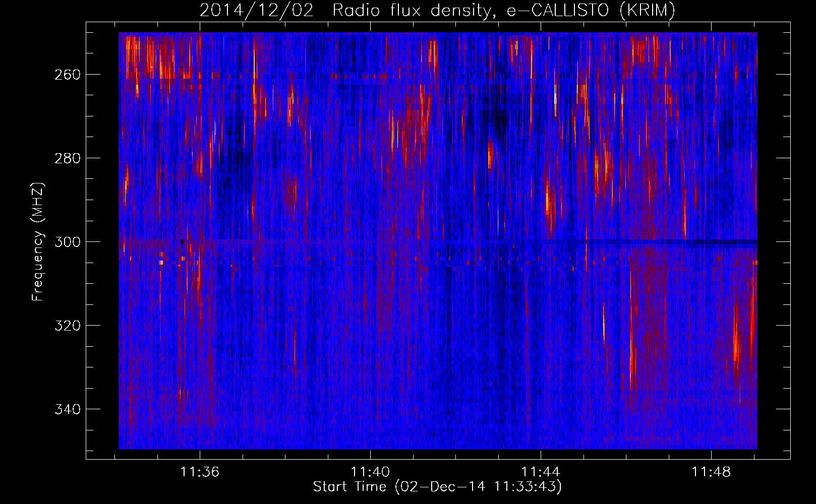
Task: Click the 260 frequency tick label
Action: pyautogui.click(x=67, y=75)
